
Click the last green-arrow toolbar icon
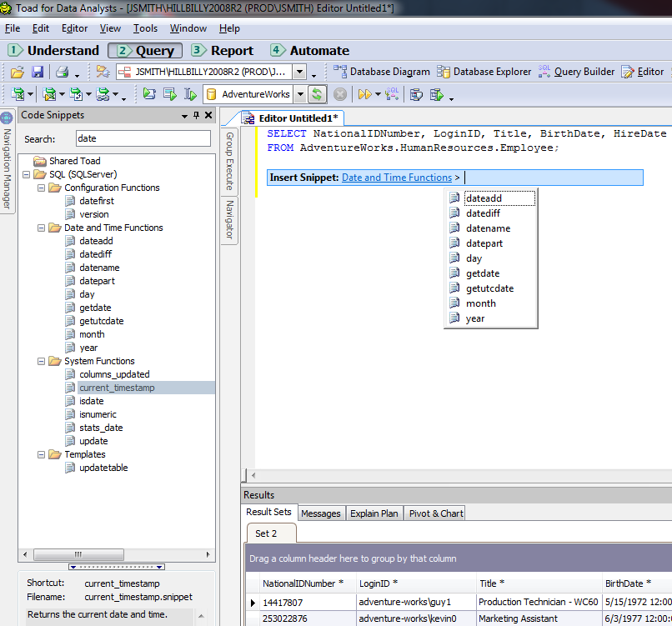click(436, 94)
